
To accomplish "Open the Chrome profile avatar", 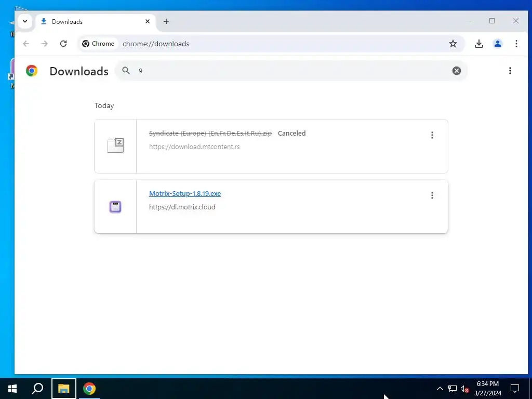I will point(497,44).
